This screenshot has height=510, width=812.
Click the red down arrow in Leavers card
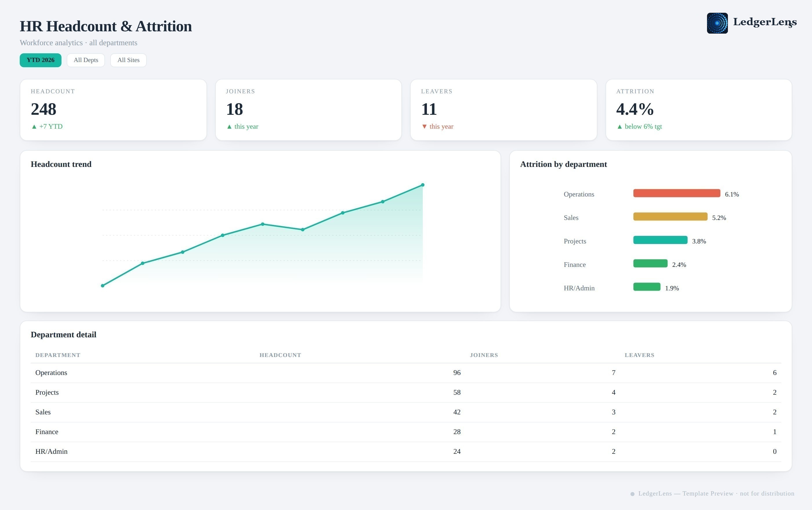tap(425, 127)
